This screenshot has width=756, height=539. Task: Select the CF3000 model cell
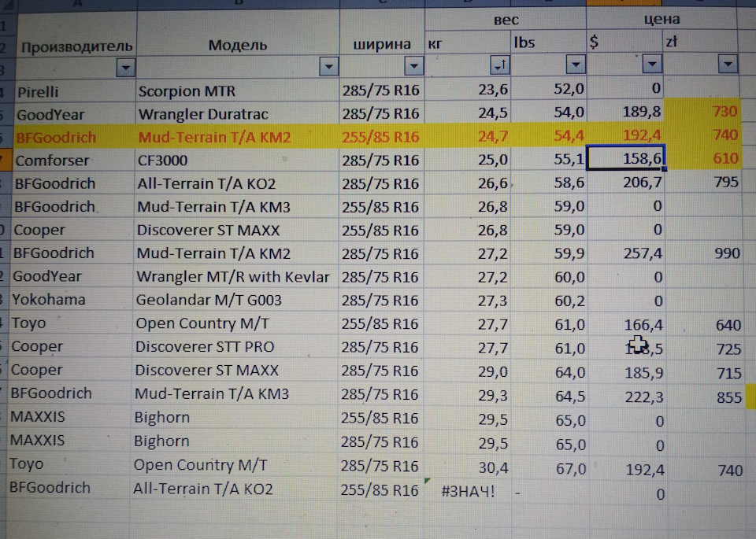click(236, 161)
